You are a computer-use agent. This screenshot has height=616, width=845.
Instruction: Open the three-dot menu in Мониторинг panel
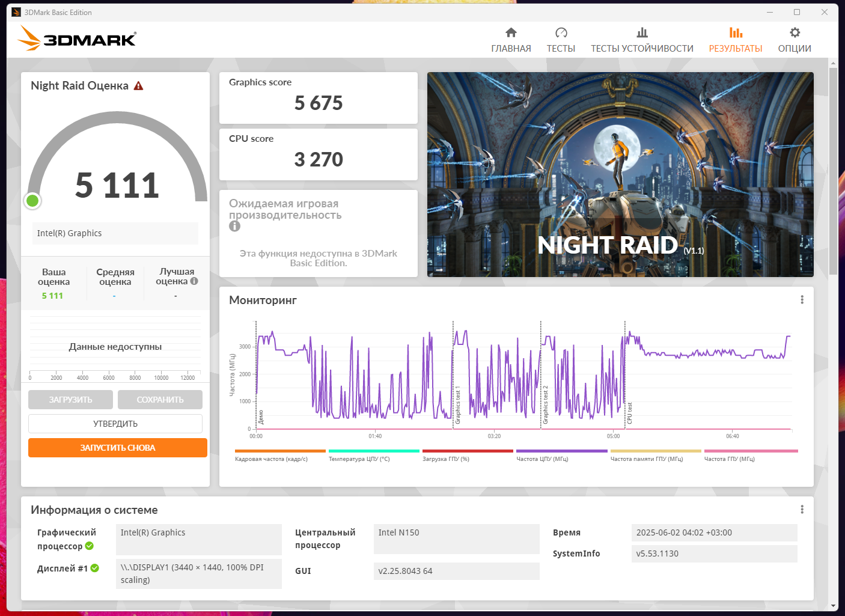(802, 300)
